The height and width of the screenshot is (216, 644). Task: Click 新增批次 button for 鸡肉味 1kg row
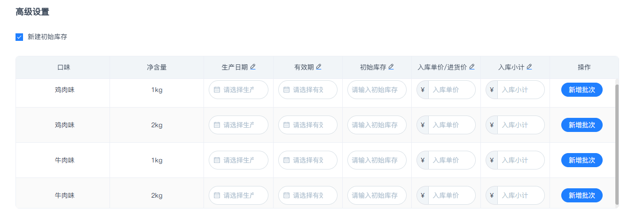tap(581, 90)
